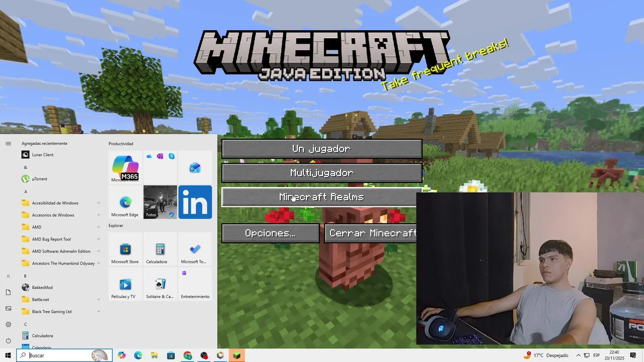Click Agregadas recientemente heading

44,144
